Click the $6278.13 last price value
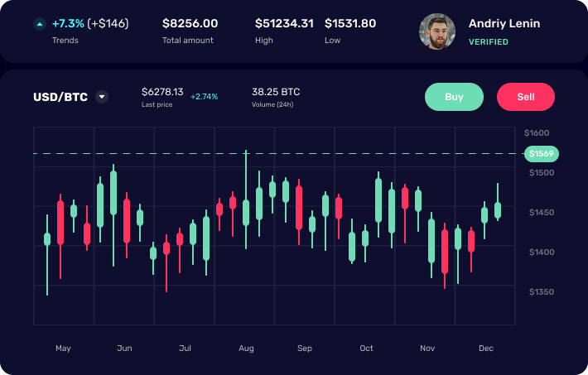Viewport: 588px width, 375px height. click(x=162, y=92)
